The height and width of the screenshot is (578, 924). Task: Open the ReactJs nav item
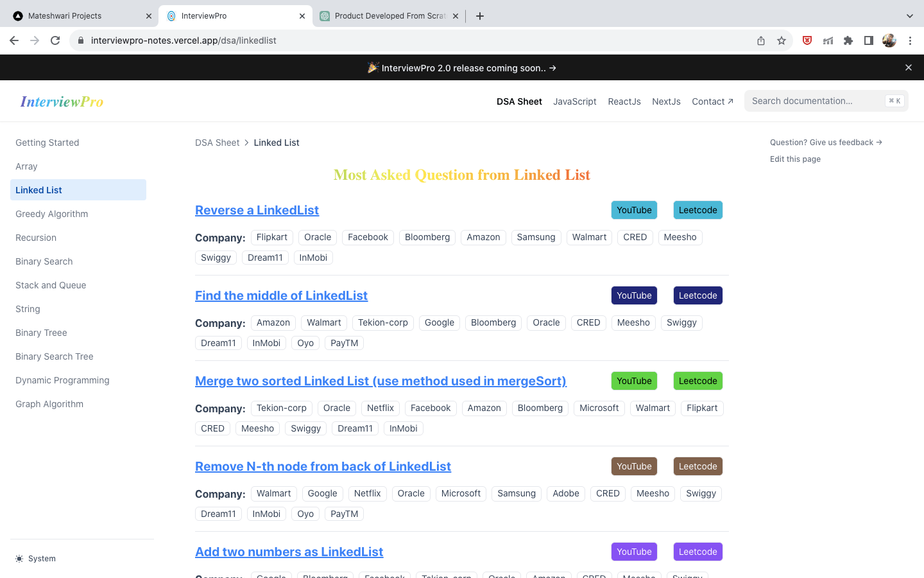(624, 101)
